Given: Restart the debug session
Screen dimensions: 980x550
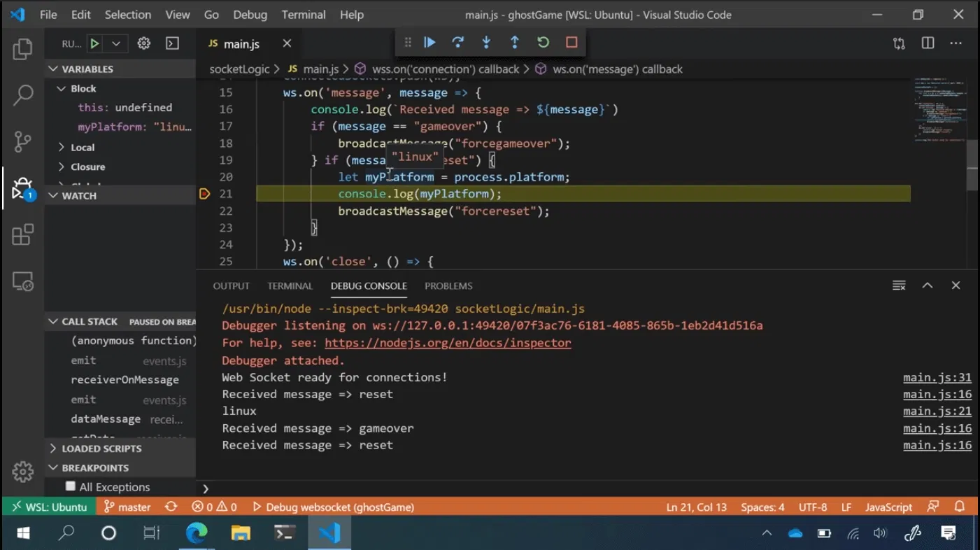Looking at the screenshot, I should point(543,42).
